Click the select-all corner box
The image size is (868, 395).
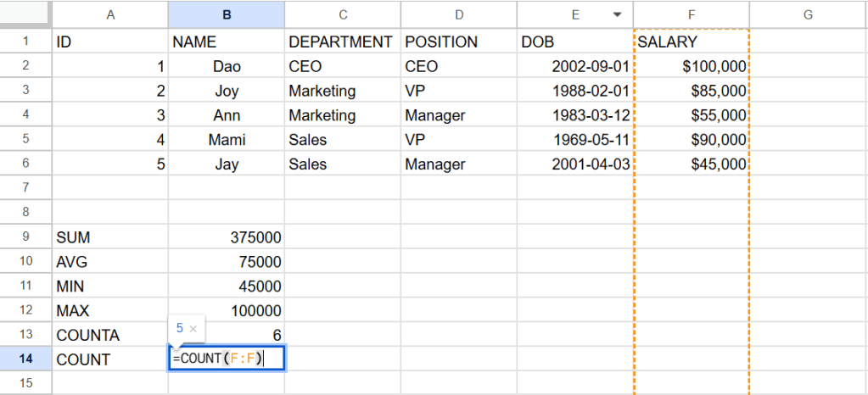tap(25, 14)
